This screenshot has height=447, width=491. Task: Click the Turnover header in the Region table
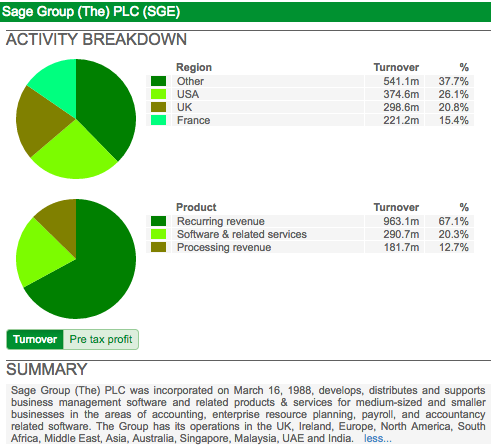click(396, 67)
